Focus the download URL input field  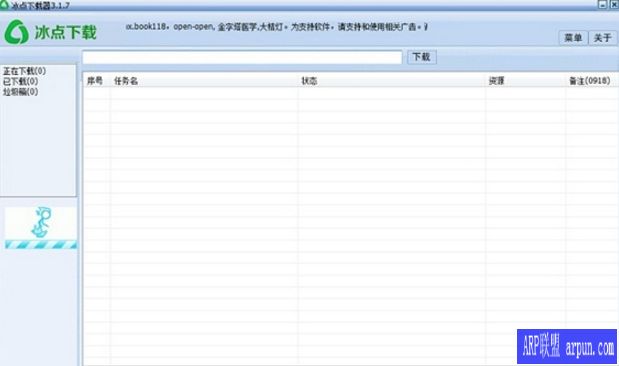(242, 57)
